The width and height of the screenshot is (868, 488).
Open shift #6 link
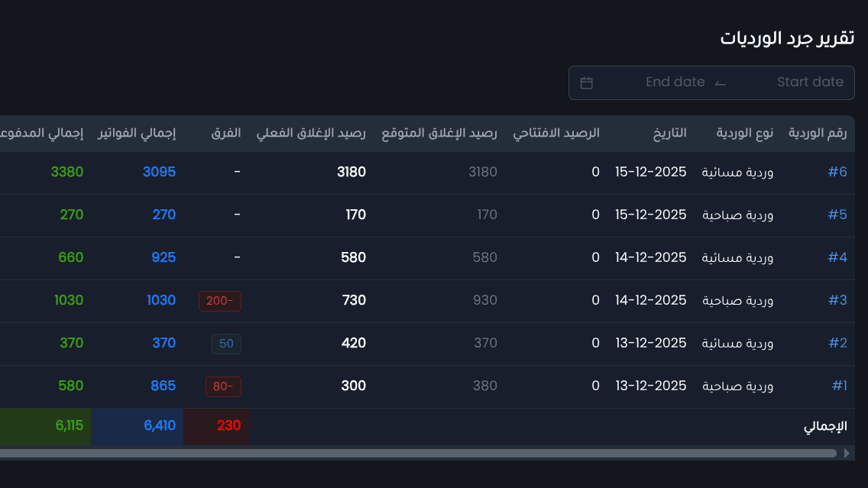pos(837,172)
